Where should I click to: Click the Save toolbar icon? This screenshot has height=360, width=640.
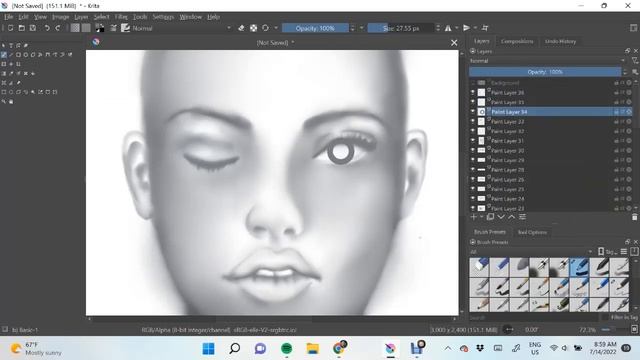pos(33,28)
